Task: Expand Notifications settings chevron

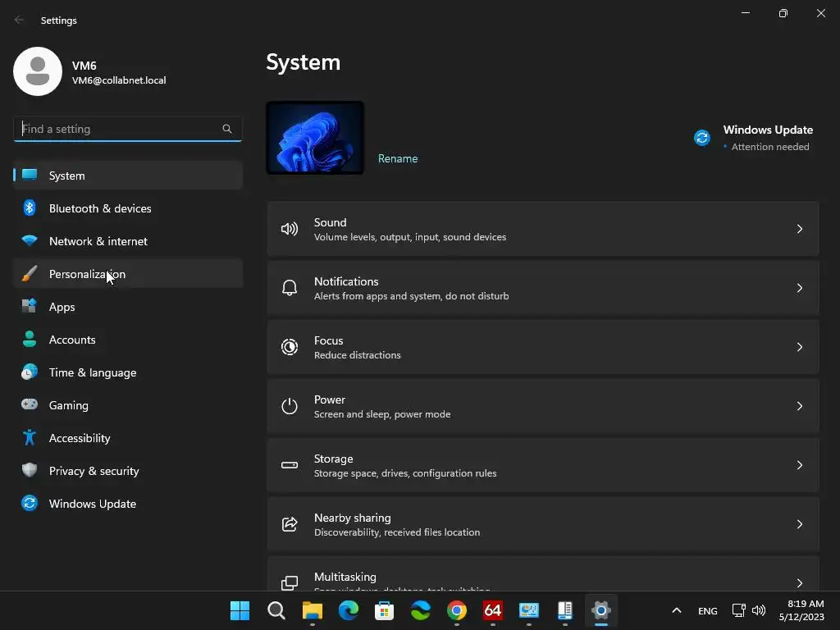Action: pyautogui.click(x=799, y=288)
